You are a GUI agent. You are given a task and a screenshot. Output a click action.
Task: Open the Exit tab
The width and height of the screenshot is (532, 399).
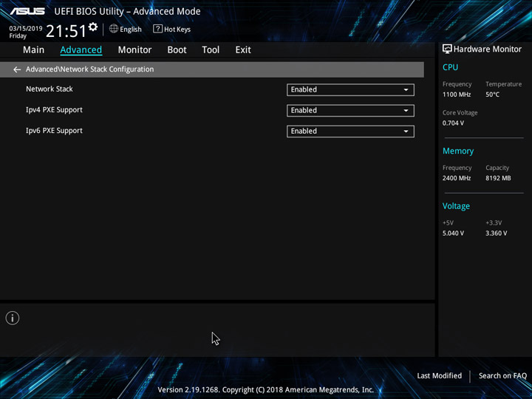point(243,50)
